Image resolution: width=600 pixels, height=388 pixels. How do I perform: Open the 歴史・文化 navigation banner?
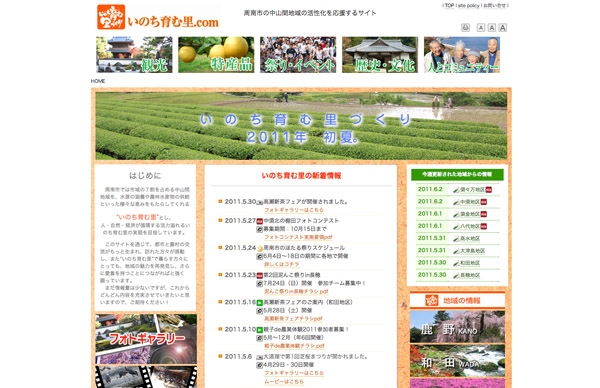pyautogui.click(x=380, y=55)
